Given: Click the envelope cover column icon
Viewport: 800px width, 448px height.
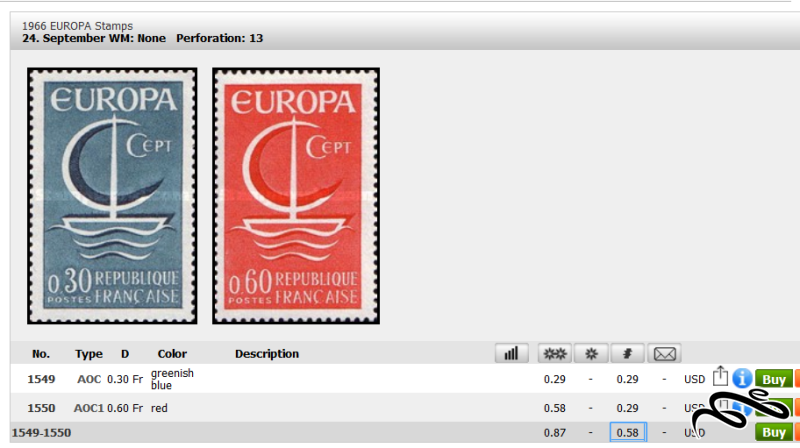Looking at the screenshot, I should pyautogui.click(x=664, y=354).
